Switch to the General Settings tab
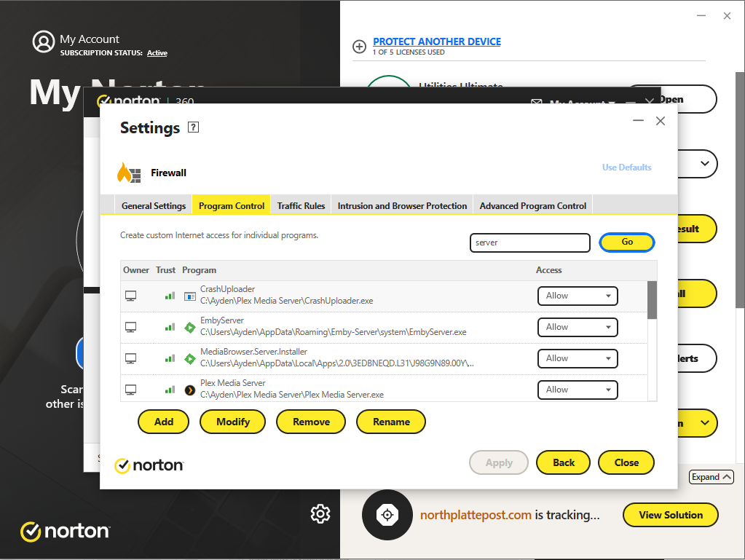The height and width of the screenshot is (560, 745). 154,205
